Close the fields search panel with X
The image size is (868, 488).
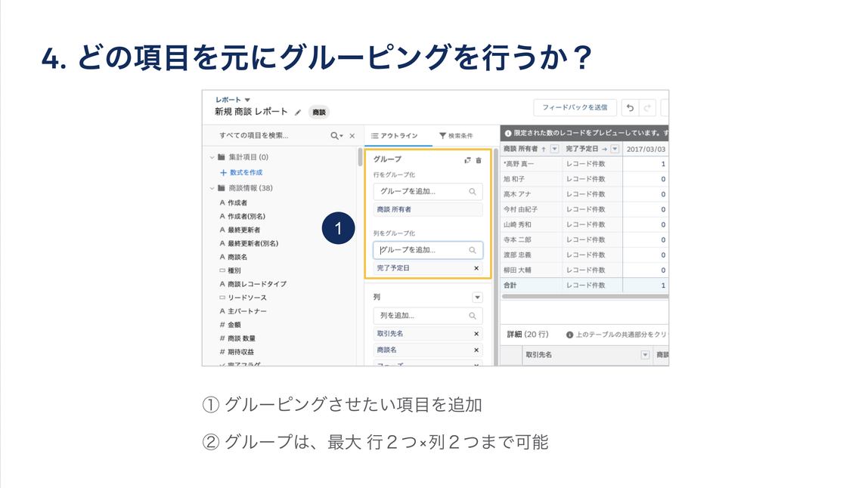click(352, 135)
